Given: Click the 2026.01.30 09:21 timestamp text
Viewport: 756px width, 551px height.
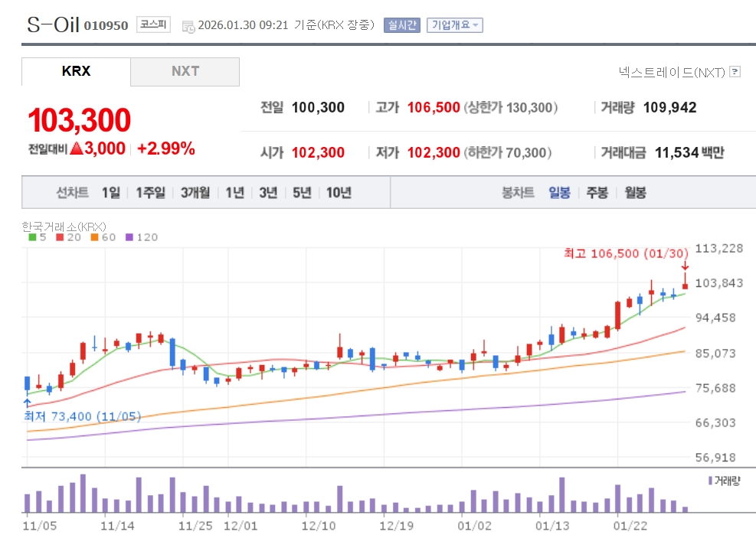Looking at the screenshot, I should tap(243, 25).
